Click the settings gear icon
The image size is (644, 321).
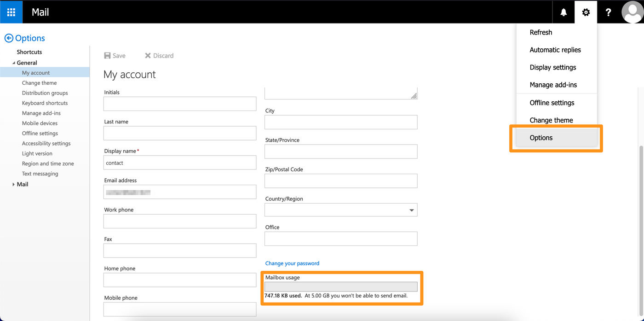586,12
